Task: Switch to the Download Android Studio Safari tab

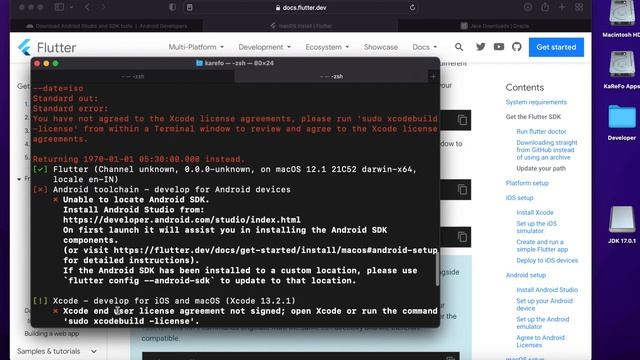Action: pyautogui.click(x=107, y=26)
